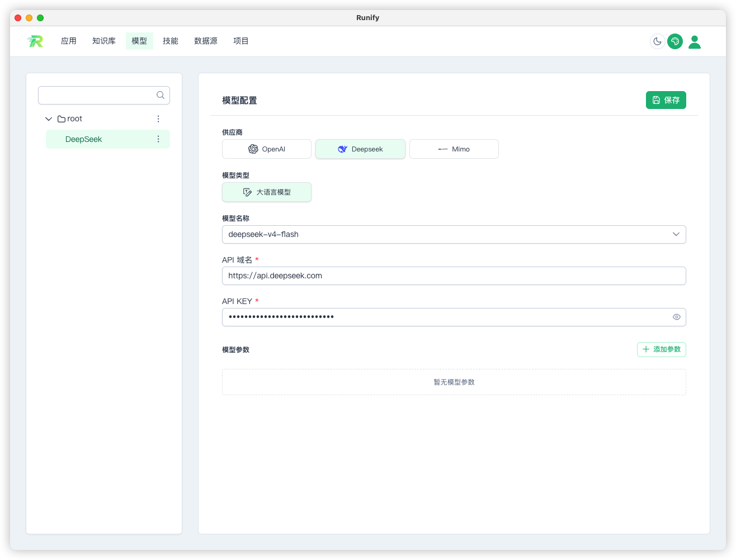
Task: Minimize the Runify window
Action: pos(29,18)
